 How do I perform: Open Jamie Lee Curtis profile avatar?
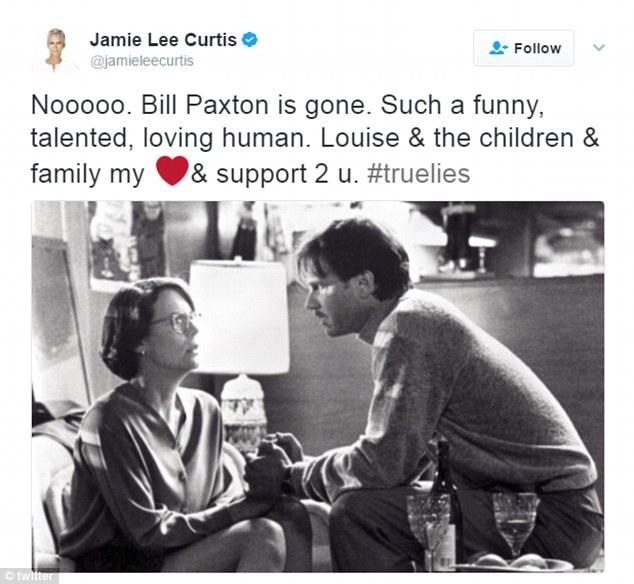pos(55,49)
